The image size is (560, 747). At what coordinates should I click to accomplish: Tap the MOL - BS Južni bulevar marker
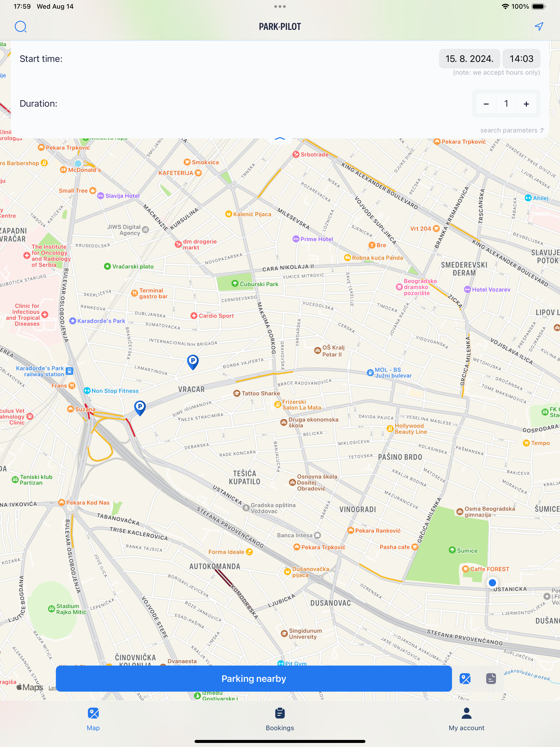coord(370,372)
